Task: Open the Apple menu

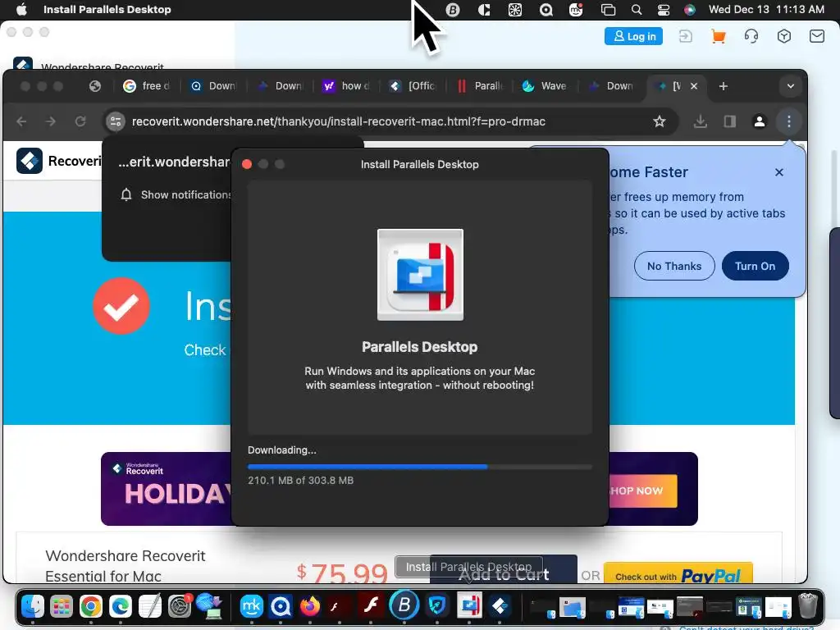Action: click(x=21, y=9)
